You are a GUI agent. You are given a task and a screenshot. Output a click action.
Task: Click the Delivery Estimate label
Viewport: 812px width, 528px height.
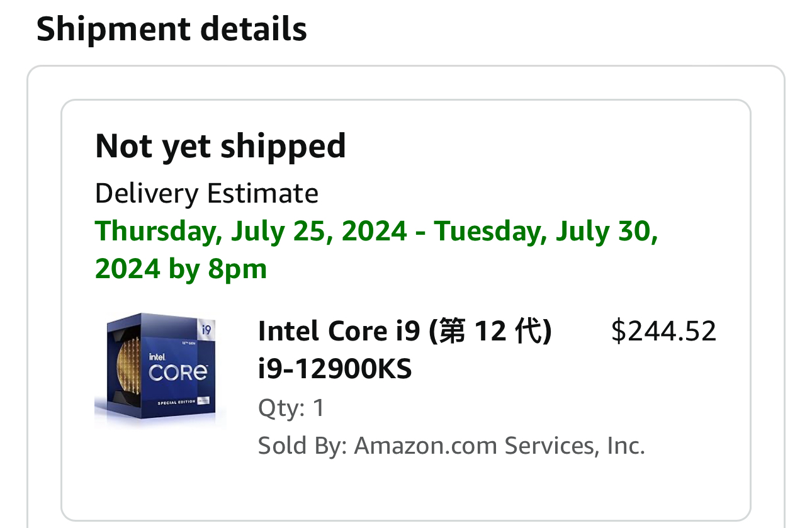click(206, 193)
